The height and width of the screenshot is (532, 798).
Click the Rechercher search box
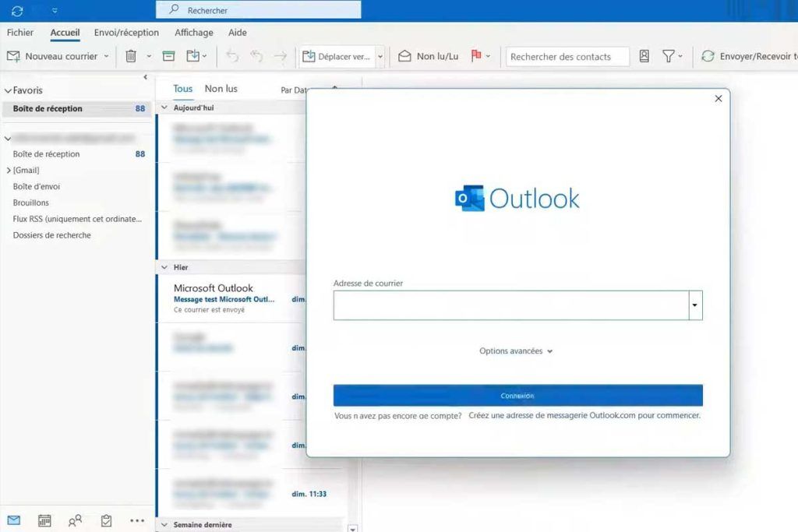pos(259,10)
